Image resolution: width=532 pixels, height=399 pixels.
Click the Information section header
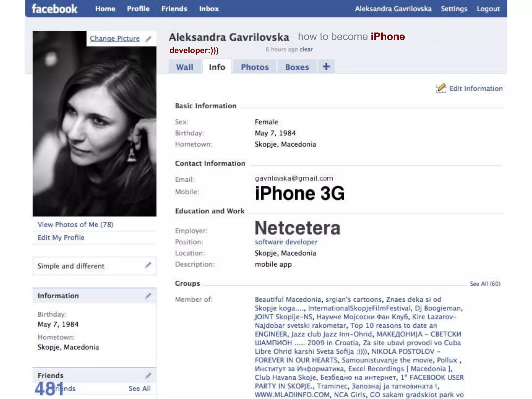click(95, 296)
